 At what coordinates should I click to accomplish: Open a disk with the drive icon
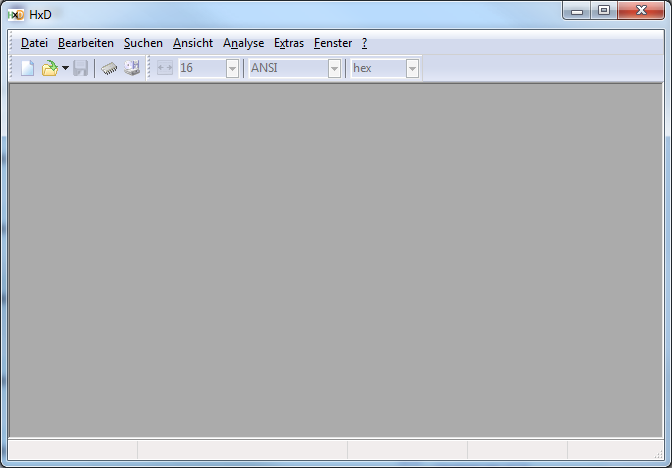pos(132,68)
